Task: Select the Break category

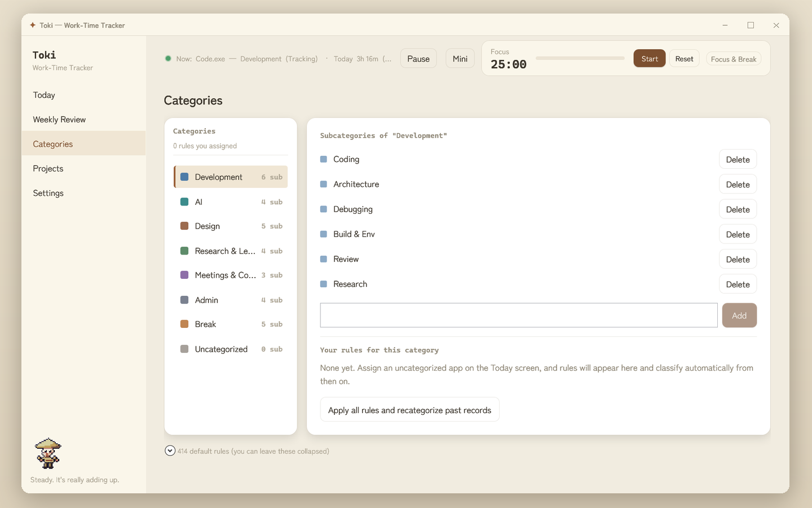Action: 231,324
